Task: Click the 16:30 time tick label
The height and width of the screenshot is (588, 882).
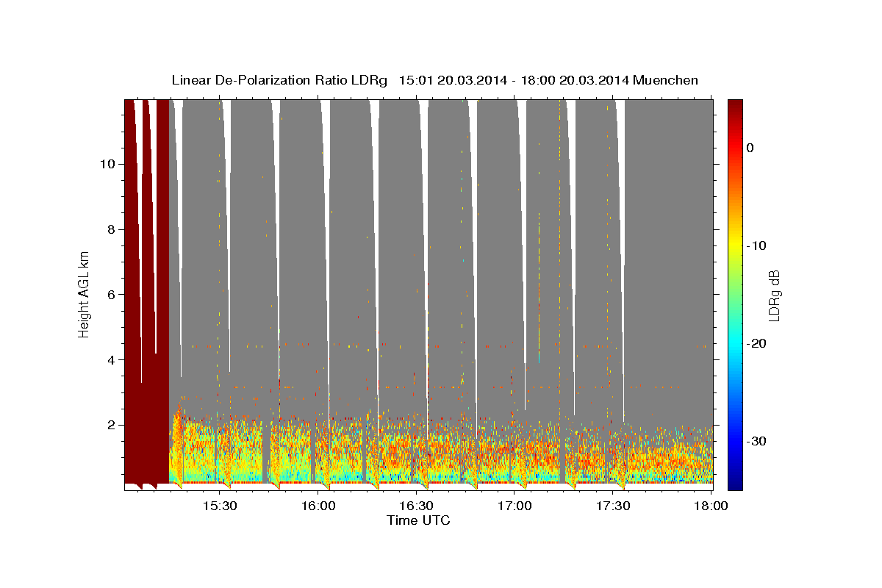Action: 416,506
